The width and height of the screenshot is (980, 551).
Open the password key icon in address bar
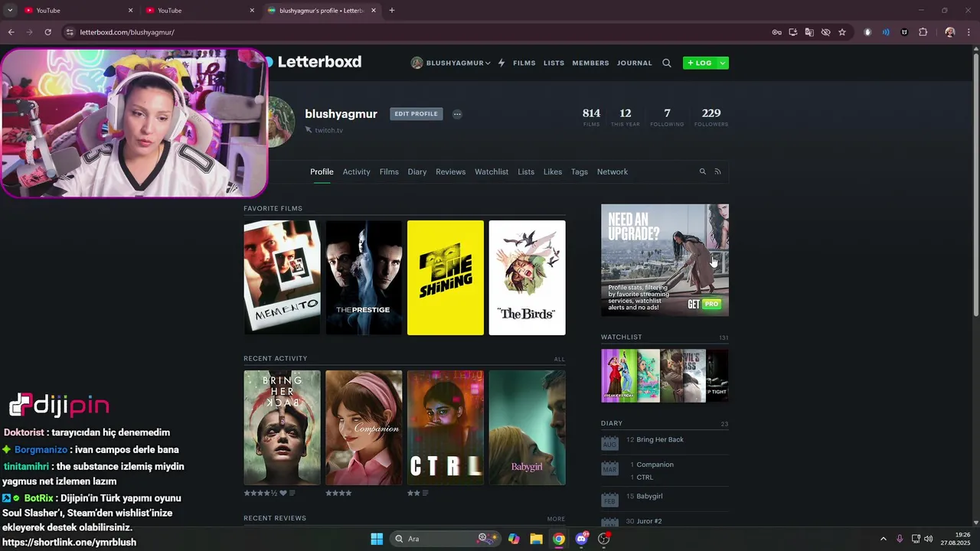776,32
